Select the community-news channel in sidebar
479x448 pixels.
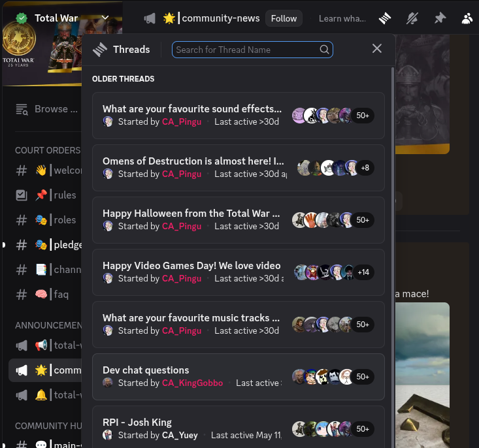(45, 370)
